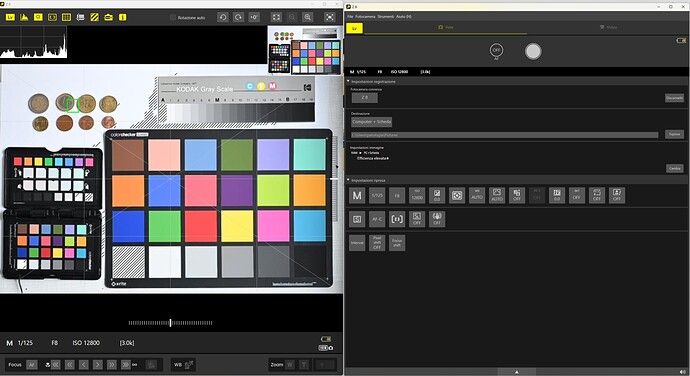Click the virtual horizon toolbar icon
The image size is (690, 376).
(x=81, y=17)
